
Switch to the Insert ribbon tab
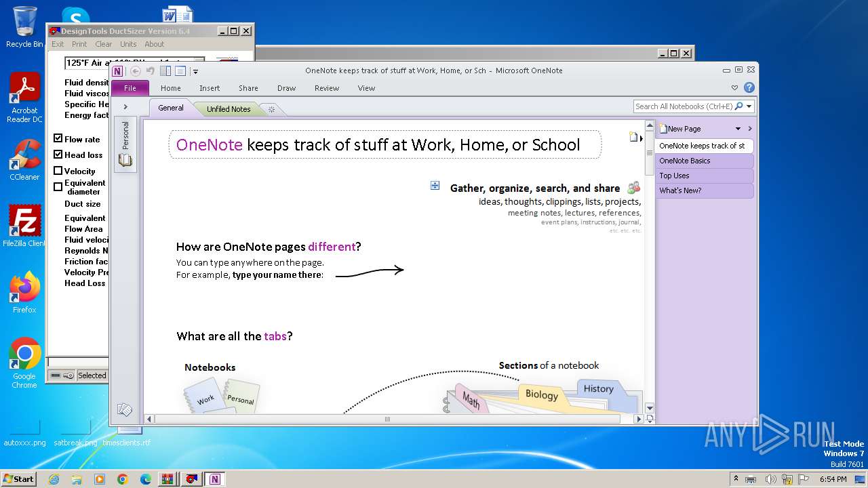tap(210, 88)
